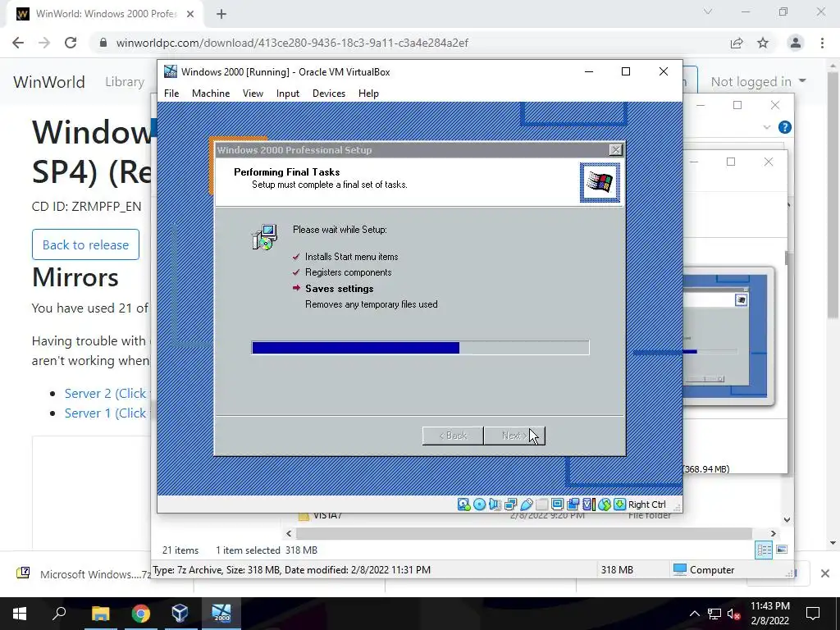Click the File Explorer horizontal scrollbar
Image resolution: width=840 pixels, height=630 pixels.
[x=524, y=533]
